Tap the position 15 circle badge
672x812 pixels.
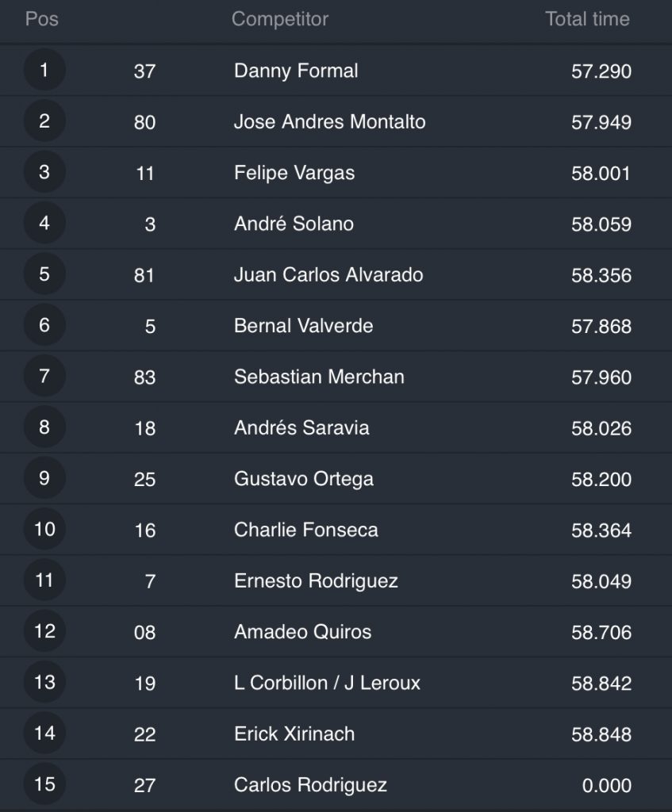pyautogui.click(x=44, y=784)
